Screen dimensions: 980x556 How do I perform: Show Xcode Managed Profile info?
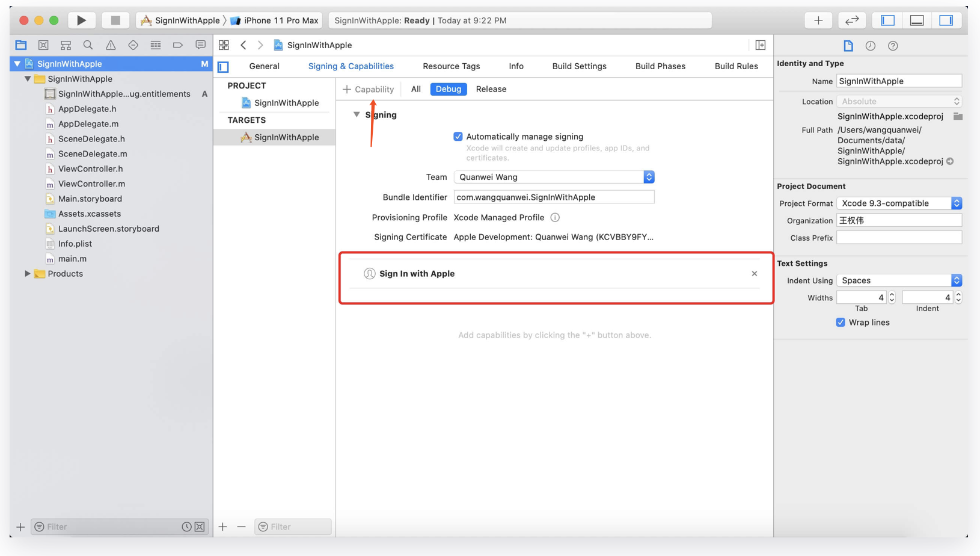pos(555,218)
